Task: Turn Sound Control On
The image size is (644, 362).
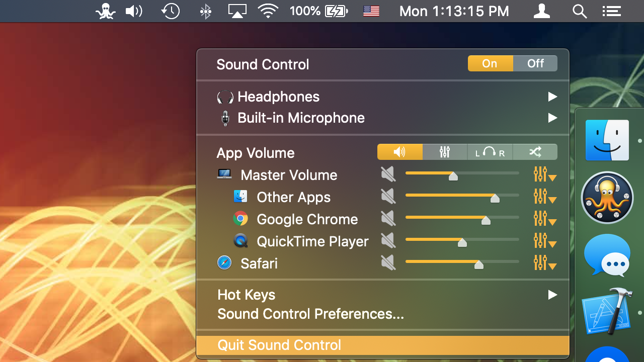Action: point(490,63)
